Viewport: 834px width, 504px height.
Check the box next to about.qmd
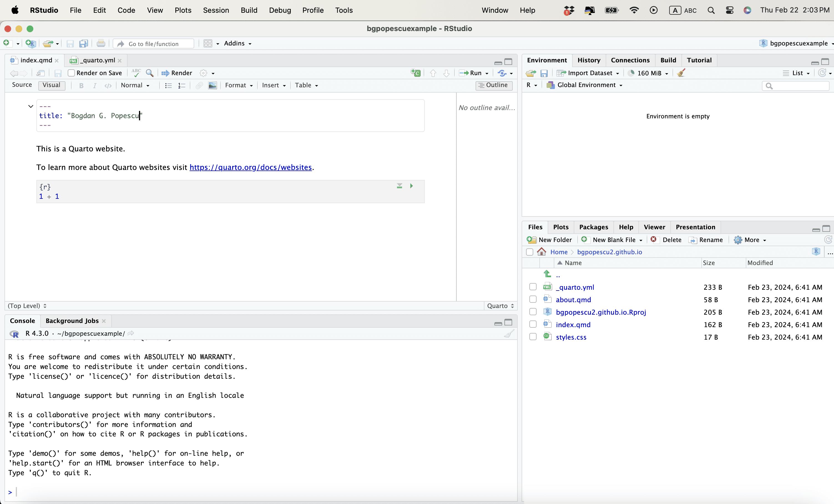pyautogui.click(x=533, y=299)
